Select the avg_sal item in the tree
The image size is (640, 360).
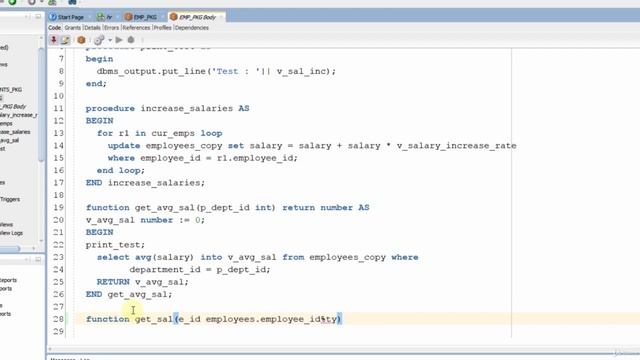[x=9, y=140]
